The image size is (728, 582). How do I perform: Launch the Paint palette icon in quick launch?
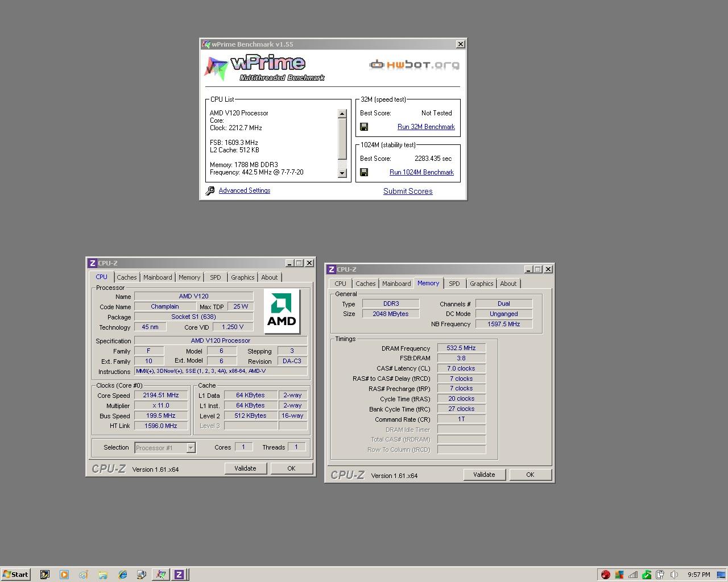tap(84, 575)
